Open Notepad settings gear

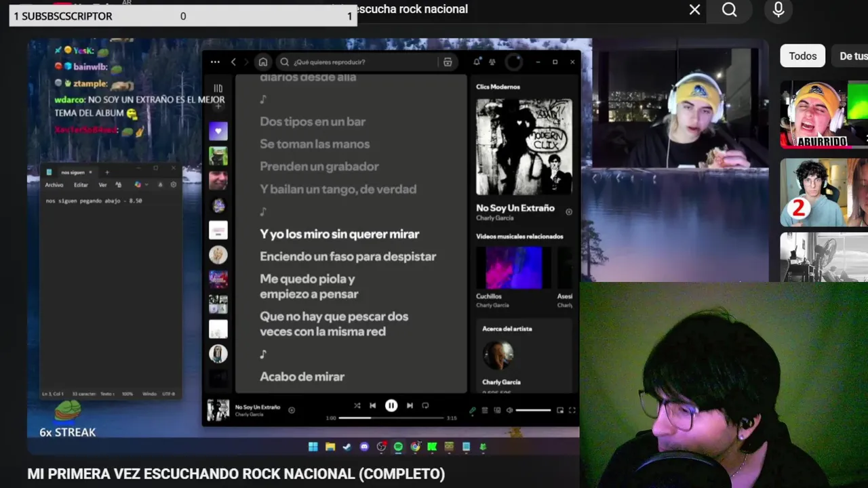point(174,184)
